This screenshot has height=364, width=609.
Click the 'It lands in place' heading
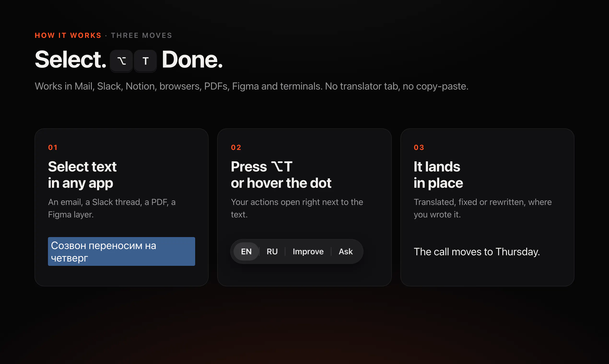click(438, 175)
